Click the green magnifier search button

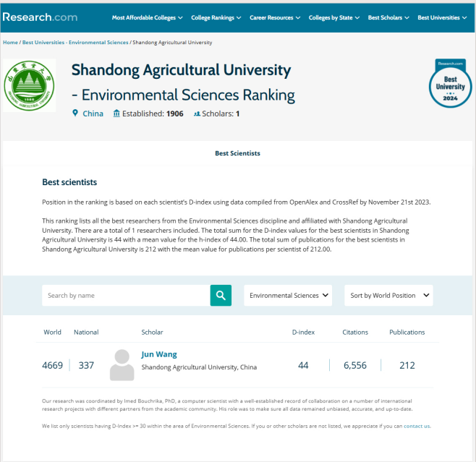pos(221,295)
